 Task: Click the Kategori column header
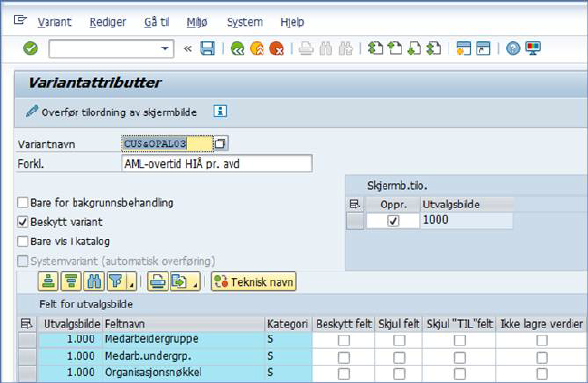pos(288,324)
